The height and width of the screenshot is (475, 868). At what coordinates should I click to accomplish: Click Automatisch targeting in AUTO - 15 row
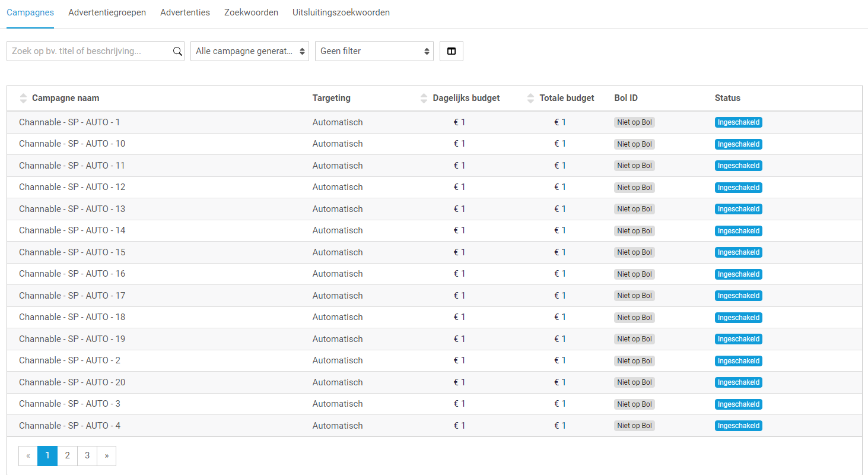click(338, 252)
